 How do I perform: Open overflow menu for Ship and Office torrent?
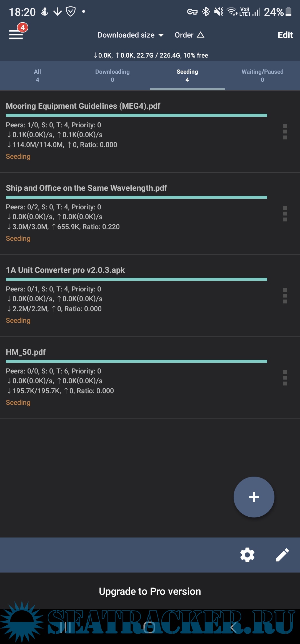coord(285,214)
